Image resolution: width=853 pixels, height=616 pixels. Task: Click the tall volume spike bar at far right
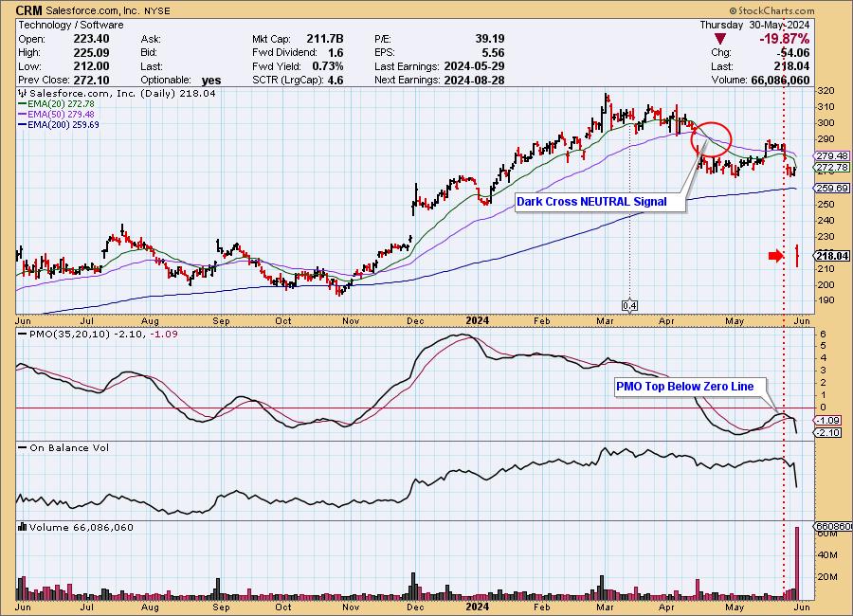[x=797, y=563]
